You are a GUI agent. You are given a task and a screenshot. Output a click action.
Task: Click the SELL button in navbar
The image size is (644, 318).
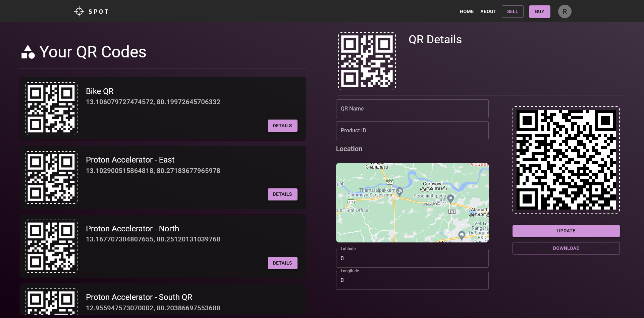coord(513,11)
